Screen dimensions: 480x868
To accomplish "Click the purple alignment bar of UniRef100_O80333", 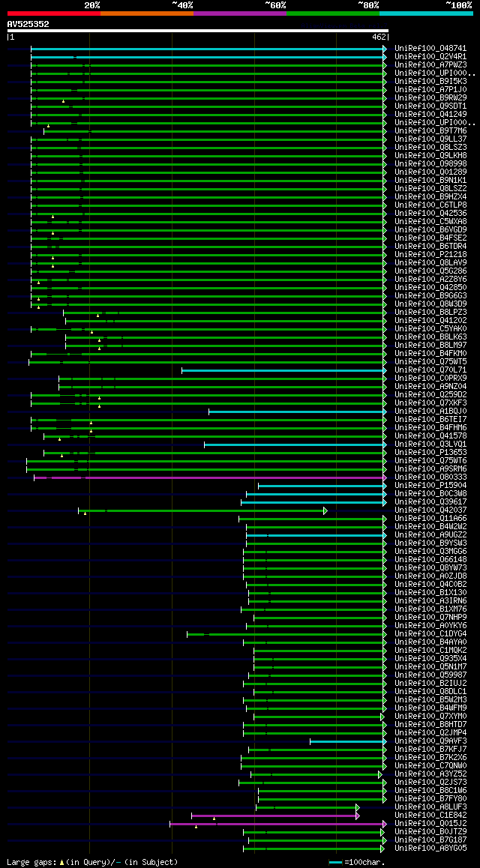I will [x=209, y=477].
